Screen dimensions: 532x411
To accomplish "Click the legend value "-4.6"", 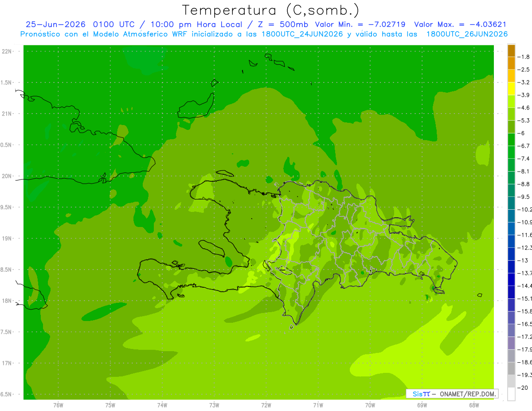I will (524, 108).
